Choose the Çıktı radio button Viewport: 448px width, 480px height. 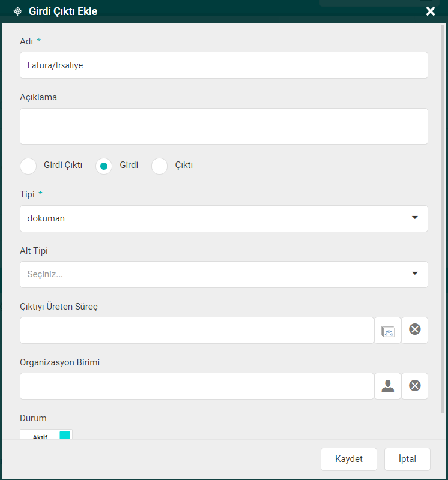coord(159,166)
